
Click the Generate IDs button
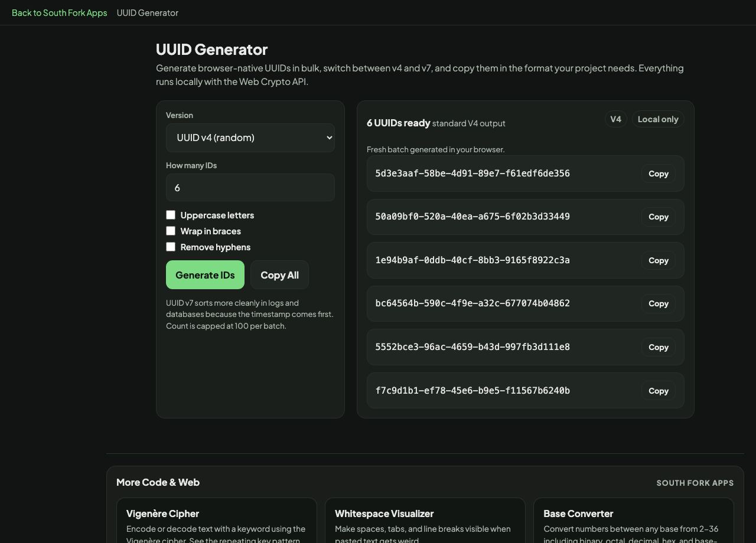[x=205, y=275]
